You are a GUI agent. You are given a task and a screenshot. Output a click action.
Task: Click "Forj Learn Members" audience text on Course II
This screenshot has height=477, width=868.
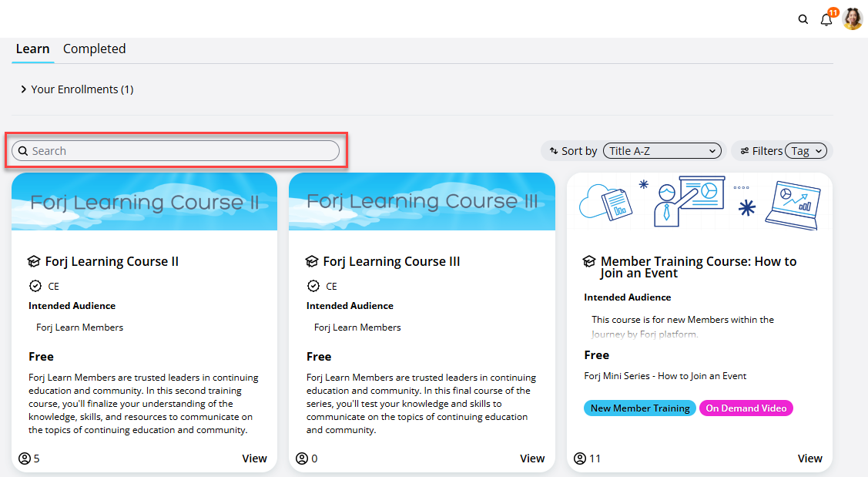coord(80,328)
